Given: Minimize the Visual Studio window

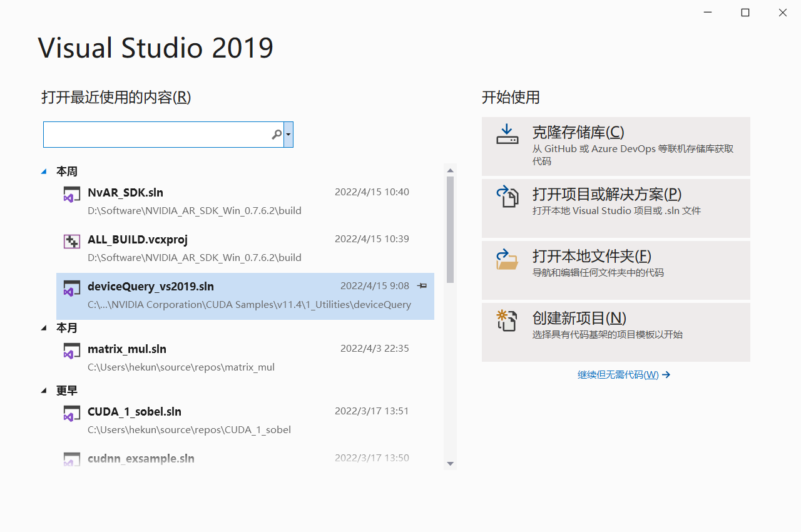Looking at the screenshot, I should tap(708, 13).
